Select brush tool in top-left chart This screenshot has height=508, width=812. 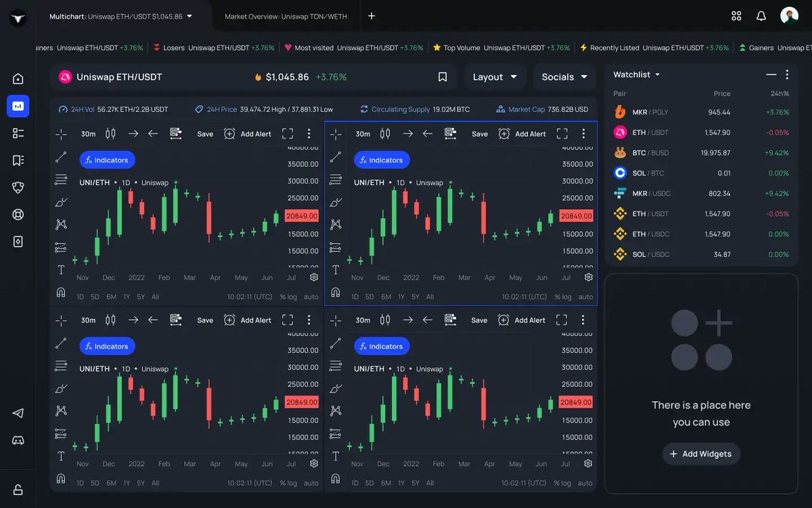pos(61,202)
